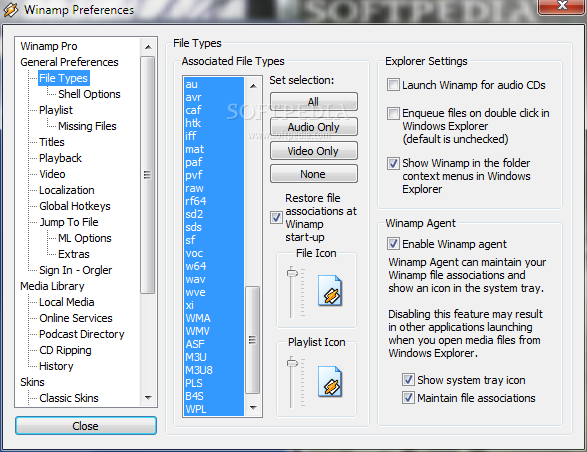Select Winamp Pro in the tree
The width and height of the screenshot is (587, 452).
coord(49,46)
